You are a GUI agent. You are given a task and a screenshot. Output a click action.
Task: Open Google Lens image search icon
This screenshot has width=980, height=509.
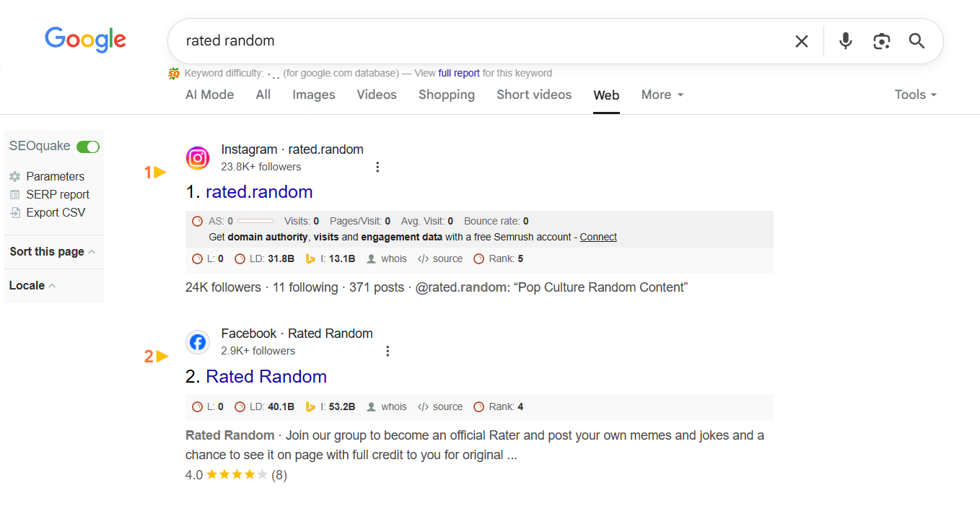pos(881,41)
